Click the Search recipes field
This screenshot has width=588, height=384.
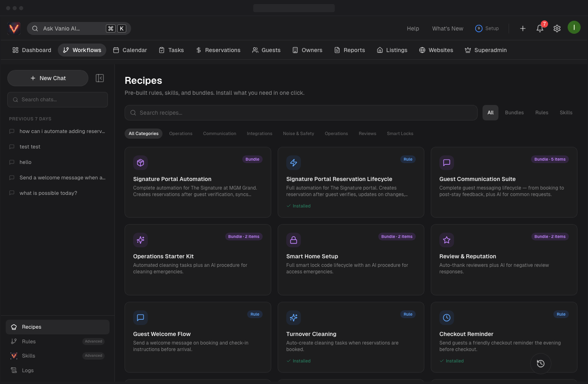click(x=301, y=113)
